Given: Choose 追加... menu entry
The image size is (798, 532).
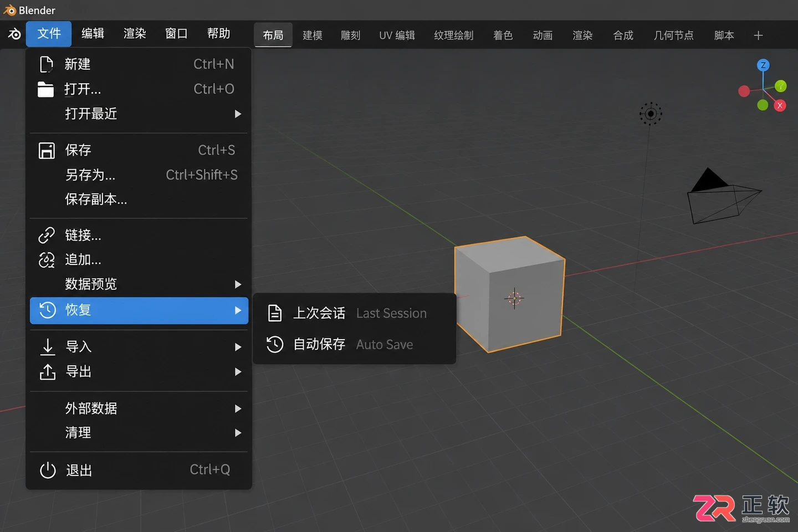Looking at the screenshot, I should [x=139, y=260].
